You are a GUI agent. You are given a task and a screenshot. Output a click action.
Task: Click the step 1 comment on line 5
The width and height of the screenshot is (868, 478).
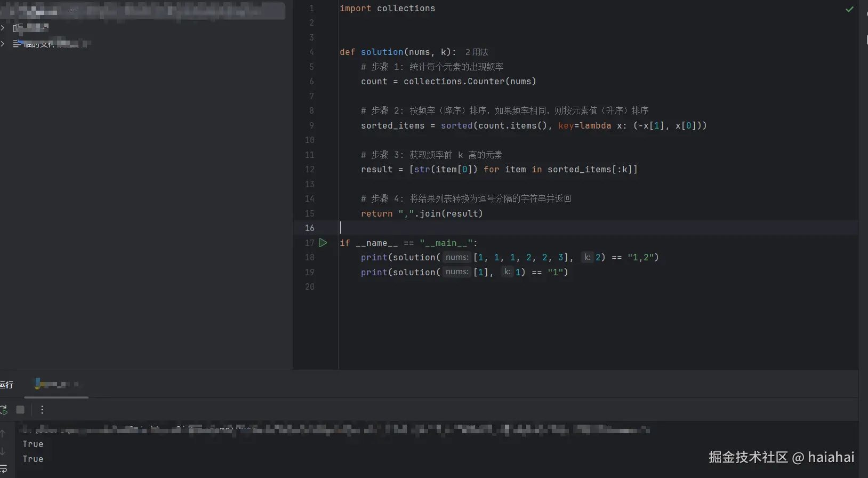coord(432,67)
